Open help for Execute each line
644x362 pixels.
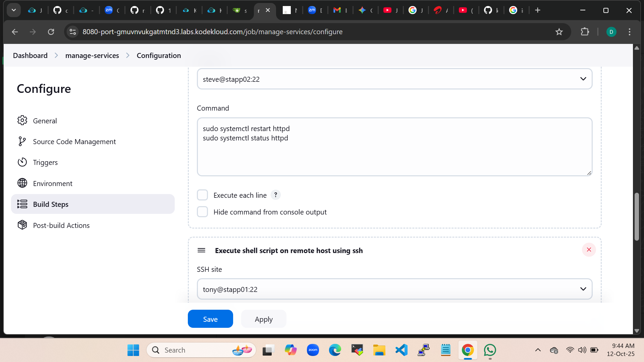tap(275, 195)
